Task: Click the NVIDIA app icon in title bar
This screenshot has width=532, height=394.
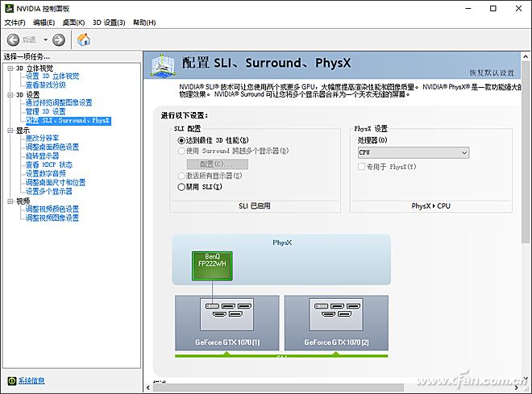Action: point(9,9)
